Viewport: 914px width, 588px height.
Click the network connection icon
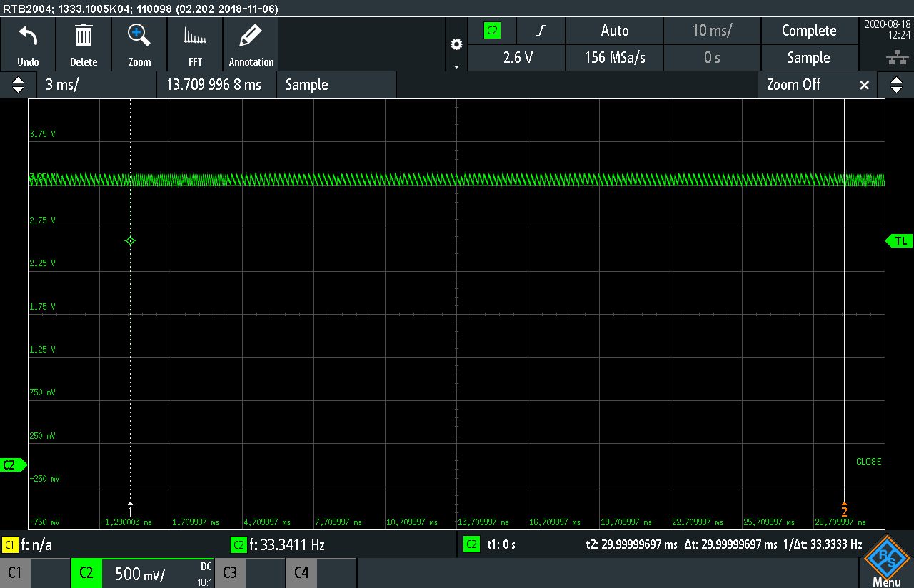click(x=896, y=59)
